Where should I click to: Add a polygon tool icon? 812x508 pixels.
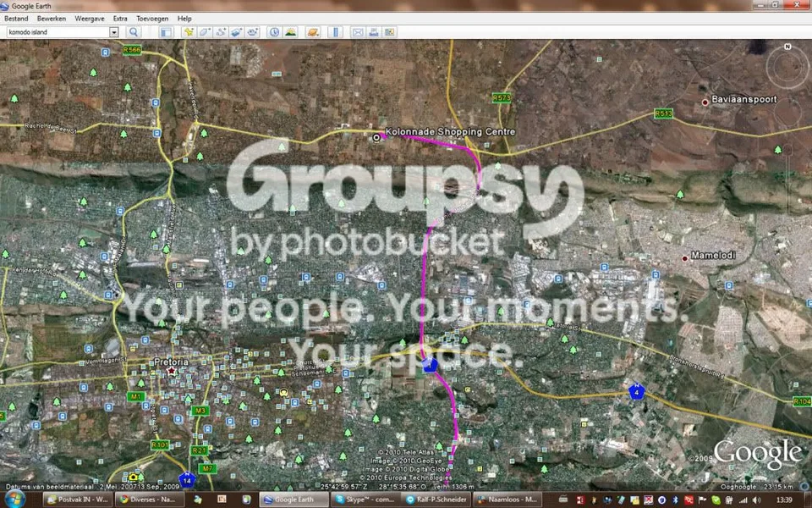click(205, 32)
